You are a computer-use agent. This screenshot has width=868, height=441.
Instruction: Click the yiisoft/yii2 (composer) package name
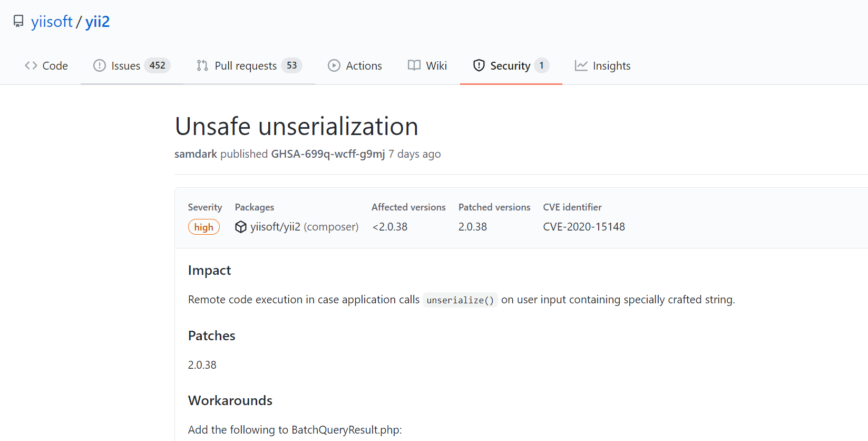(305, 227)
